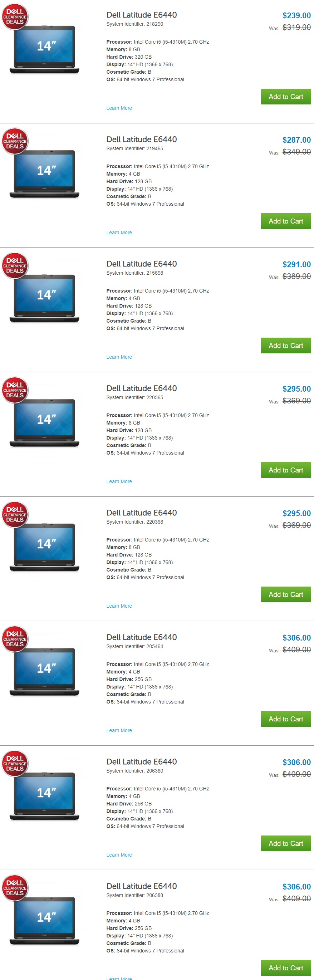Screen dimensions: 314x980
Task: Open the Dell Latitude E6440 title for 219465
Action: click(142, 139)
